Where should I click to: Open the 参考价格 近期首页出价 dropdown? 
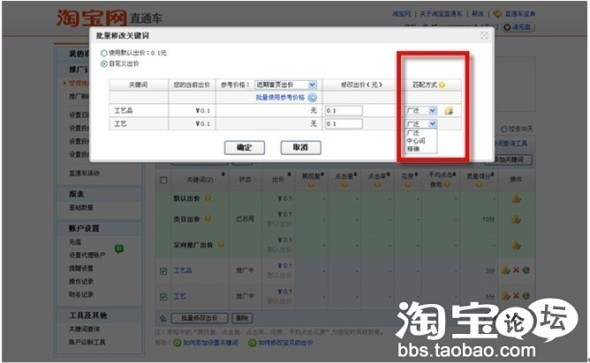pyautogui.click(x=286, y=85)
